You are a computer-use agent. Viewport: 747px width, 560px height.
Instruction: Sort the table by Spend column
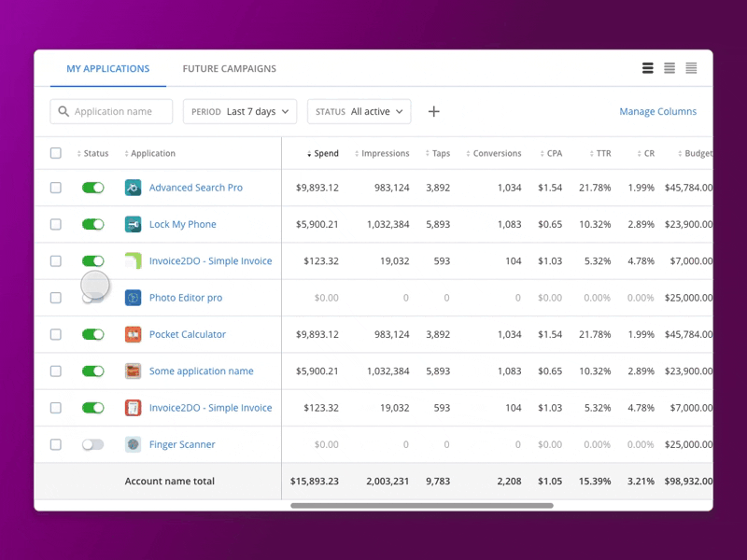(x=325, y=153)
